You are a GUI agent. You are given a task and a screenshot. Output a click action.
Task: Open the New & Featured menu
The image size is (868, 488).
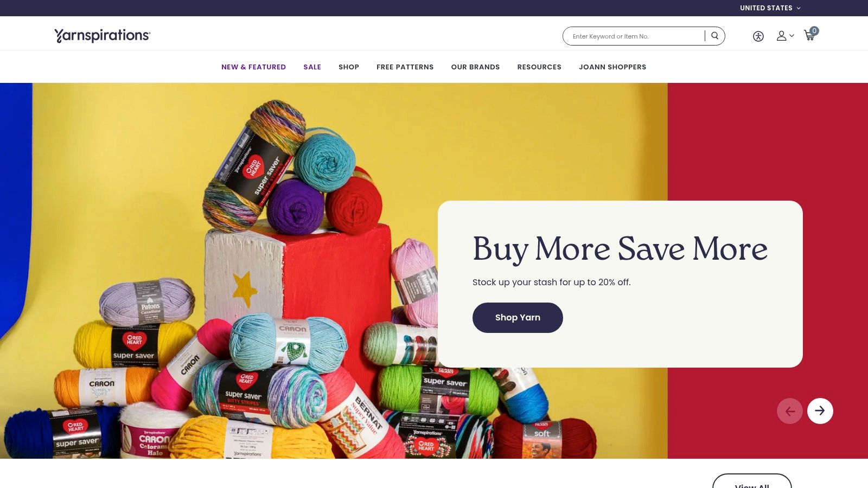point(253,67)
